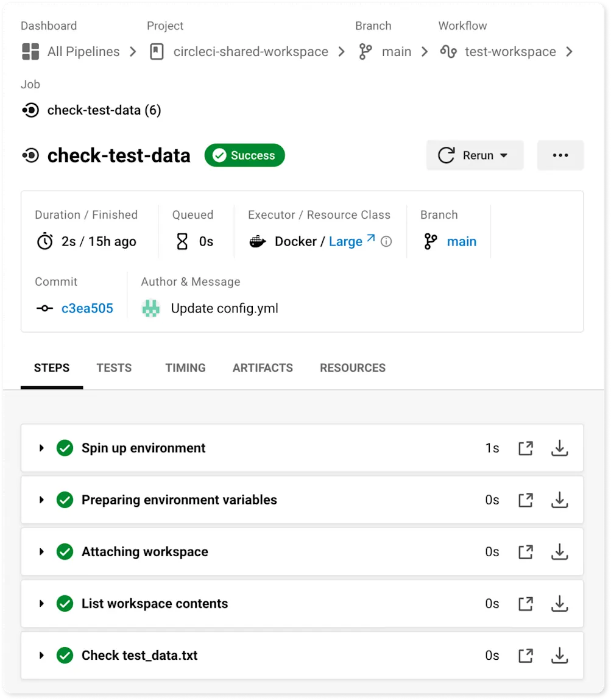Open the ARTIFACTS tab

click(x=263, y=367)
